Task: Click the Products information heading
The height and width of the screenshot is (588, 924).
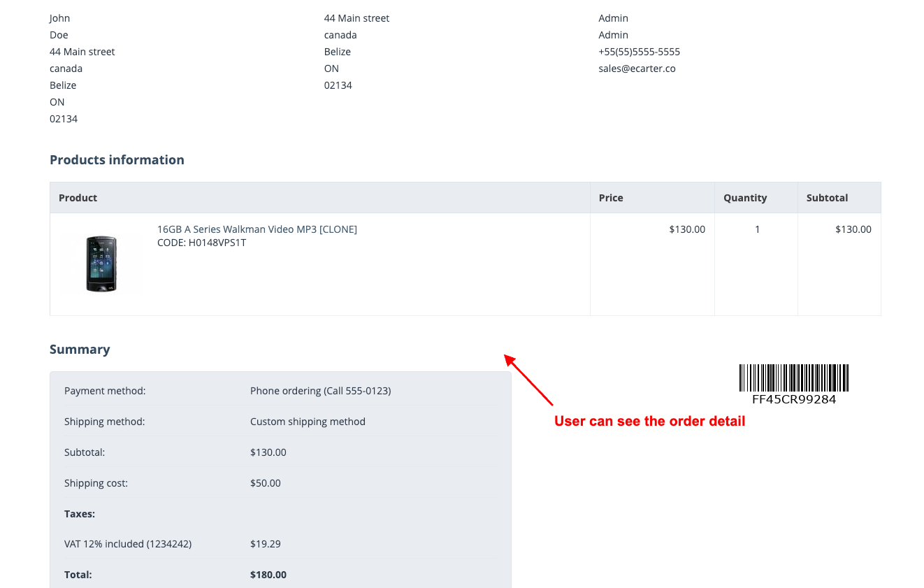Action: pos(117,160)
